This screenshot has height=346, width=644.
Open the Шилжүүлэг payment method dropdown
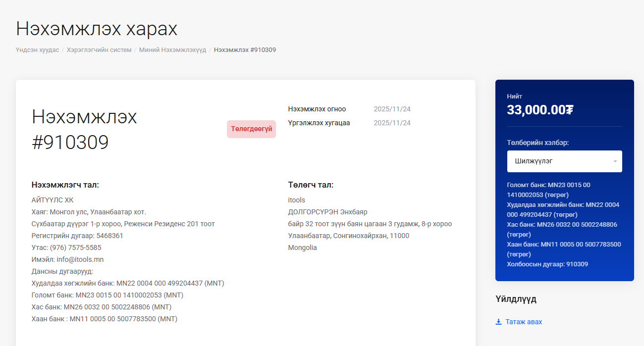pyautogui.click(x=560, y=161)
